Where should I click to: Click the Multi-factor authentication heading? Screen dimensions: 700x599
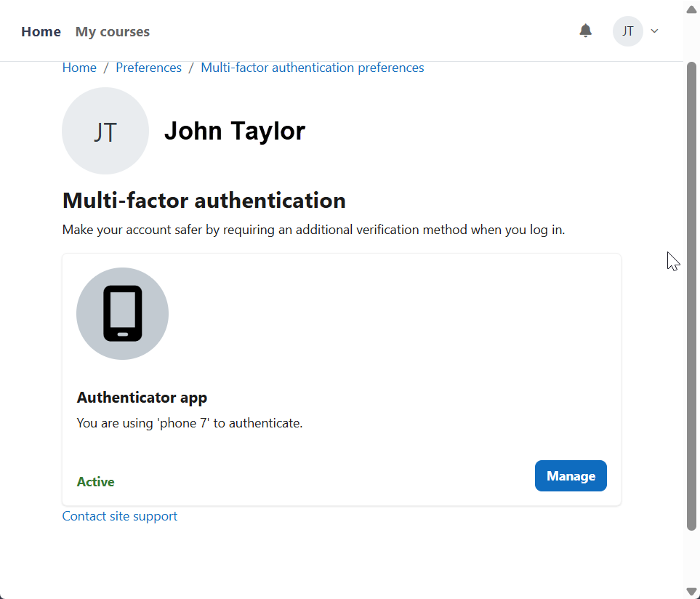pos(204,200)
